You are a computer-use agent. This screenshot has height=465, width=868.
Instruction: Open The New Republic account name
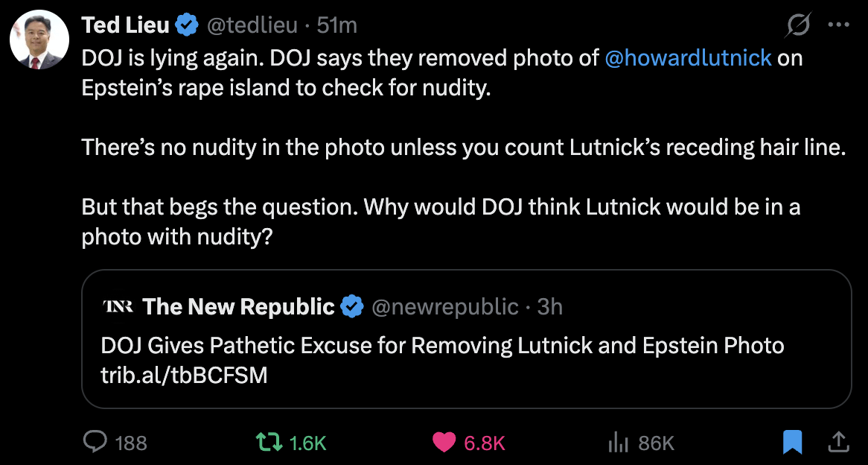[x=239, y=306]
